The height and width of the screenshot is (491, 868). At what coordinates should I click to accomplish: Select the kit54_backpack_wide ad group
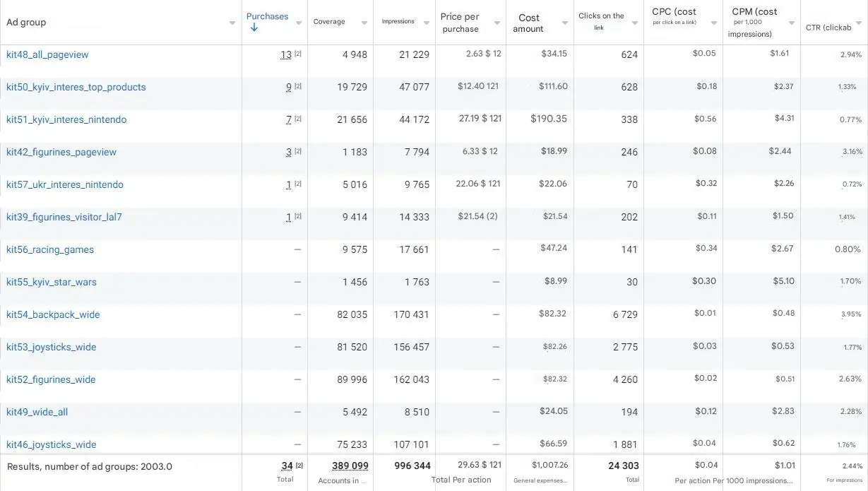tap(53, 314)
